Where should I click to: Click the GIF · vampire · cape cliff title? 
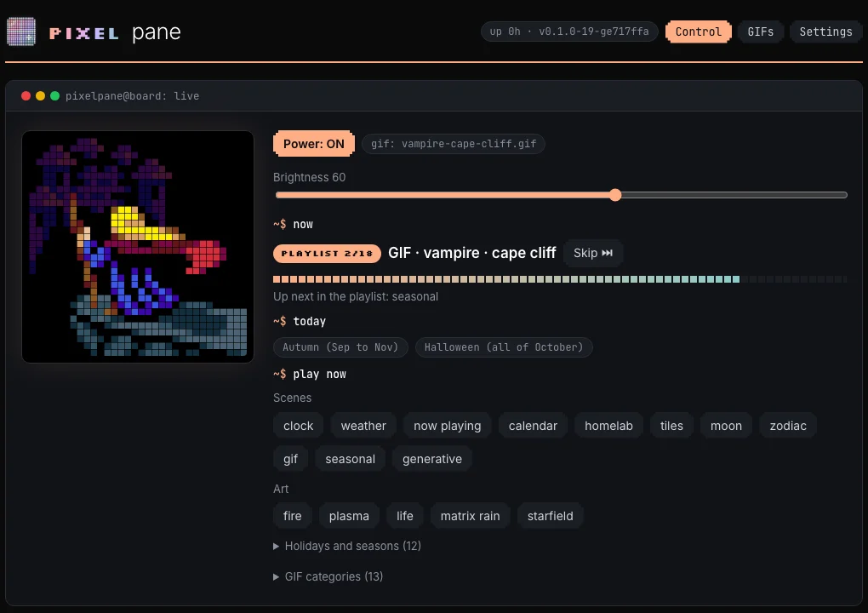coord(471,253)
